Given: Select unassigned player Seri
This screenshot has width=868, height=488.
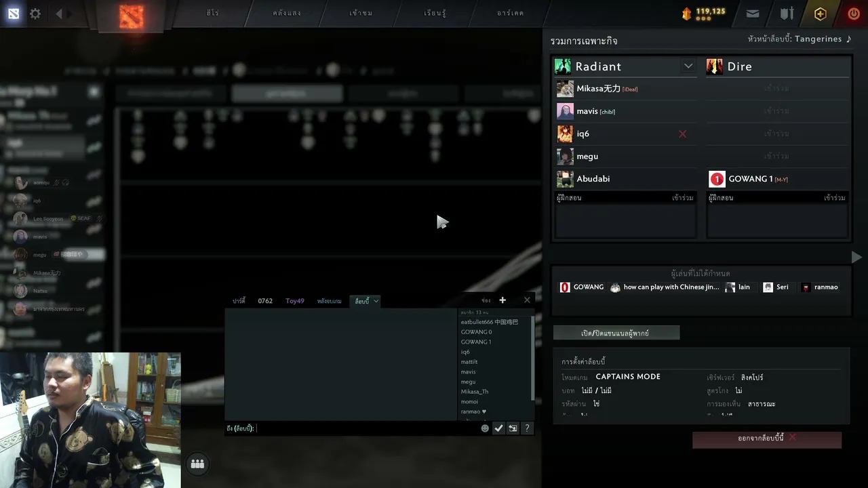Looking at the screenshot, I should click(776, 287).
